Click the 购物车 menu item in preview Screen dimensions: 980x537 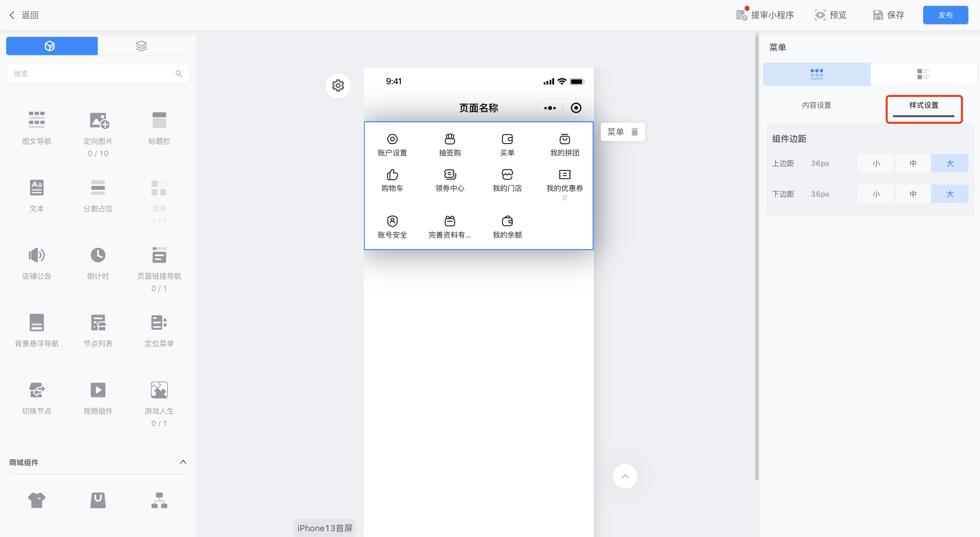tap(392, 180)
